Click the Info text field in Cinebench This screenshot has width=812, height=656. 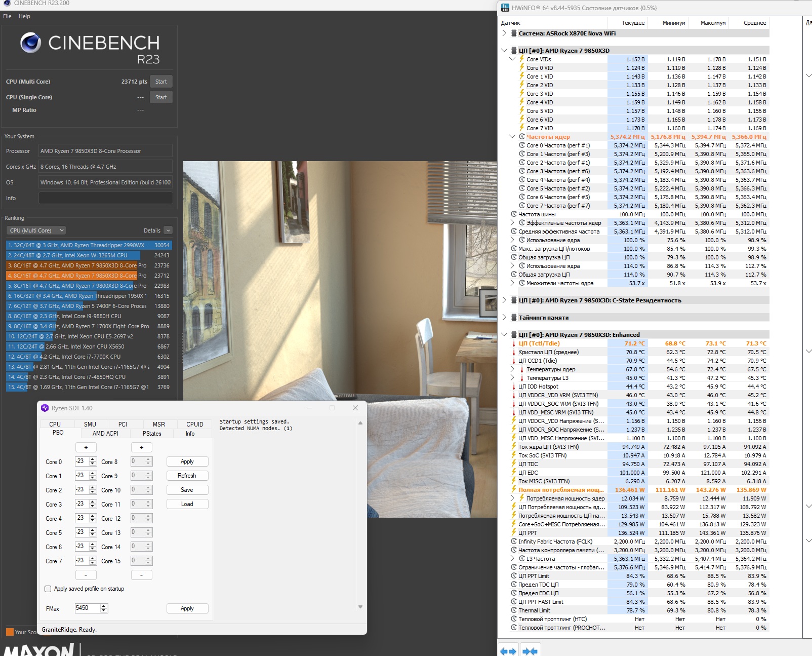(x=106, y=198)
